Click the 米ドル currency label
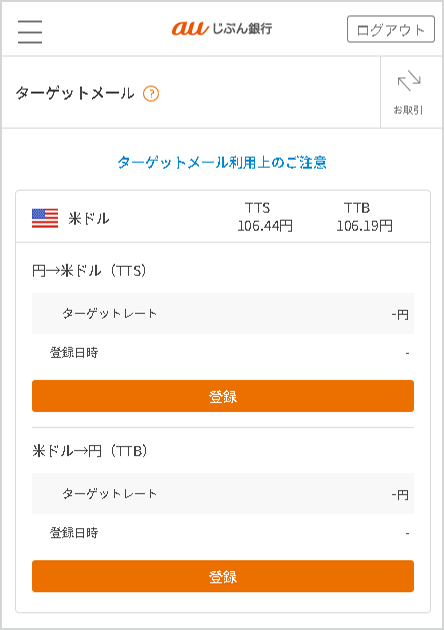 coord(89,219)
